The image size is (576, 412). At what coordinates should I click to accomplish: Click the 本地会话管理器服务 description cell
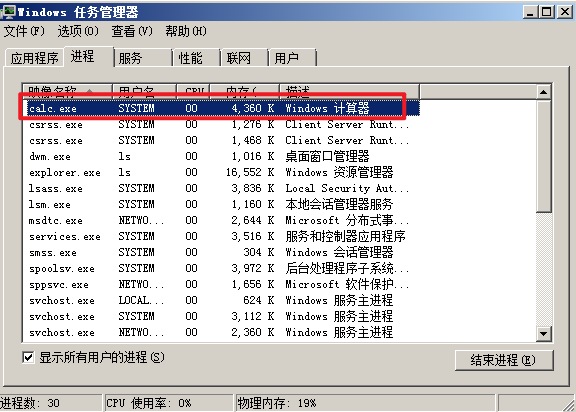[x=339, y=204]
